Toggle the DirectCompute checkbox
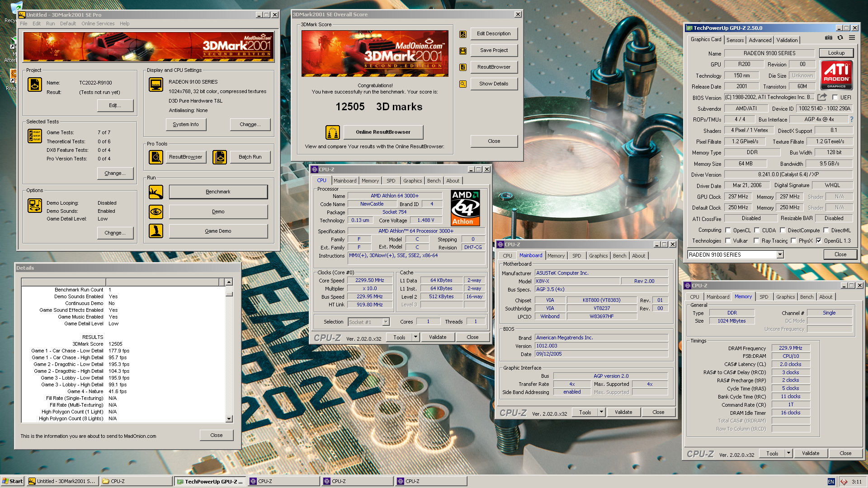This screenshot has height=488, width=868. tap(783, 230)
